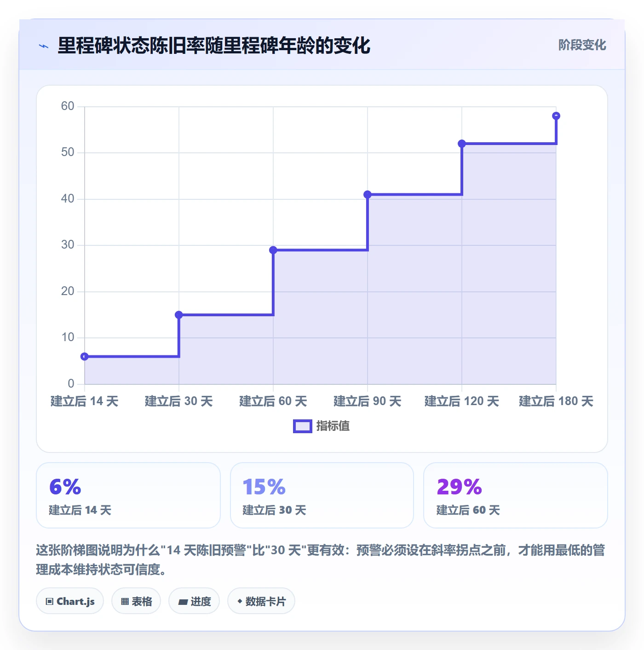
Task: Click the description paragraph starting 这张阶梯图说明
Action: 321,560
